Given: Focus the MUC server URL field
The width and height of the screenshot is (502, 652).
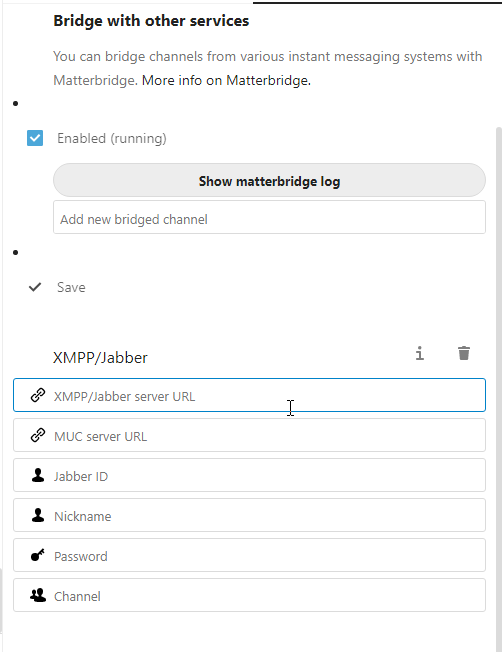Looking at the screenshot, I should [250, 435].
